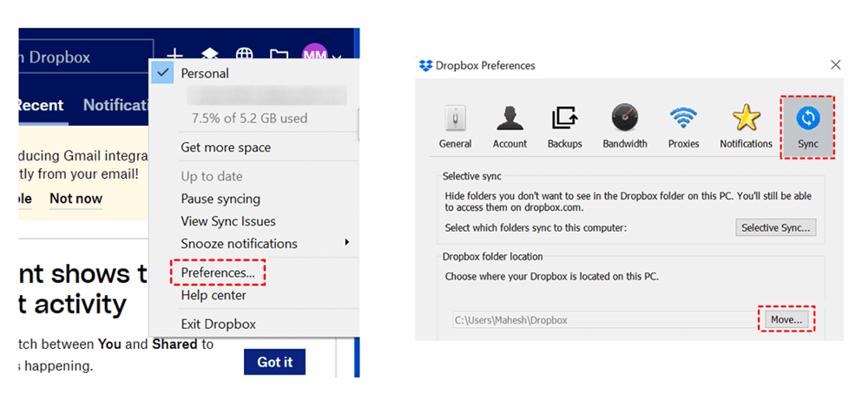
Task: Choose Get more space from the menu
Action: [x=226, y=148]
